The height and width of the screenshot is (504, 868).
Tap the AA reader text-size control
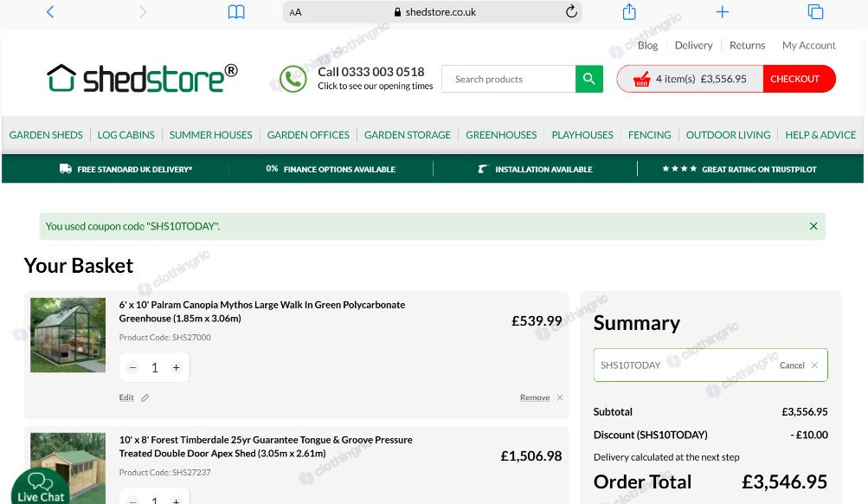296,12
